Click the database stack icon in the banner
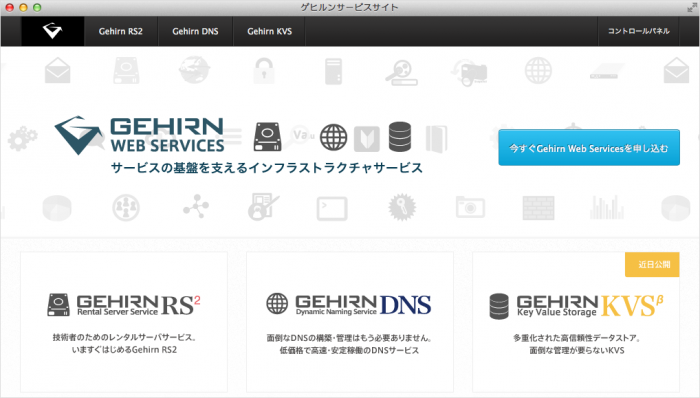The image size is (700, 398). 400,137
